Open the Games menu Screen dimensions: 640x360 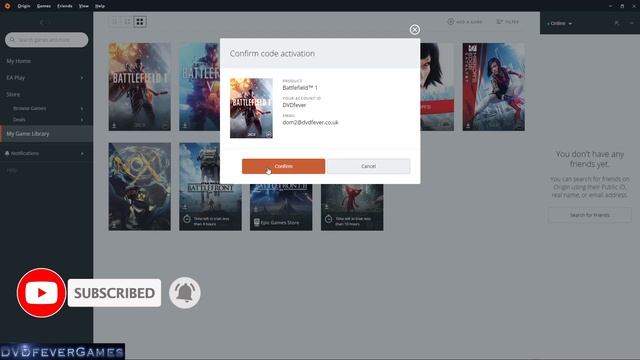(x=44, y=6)
